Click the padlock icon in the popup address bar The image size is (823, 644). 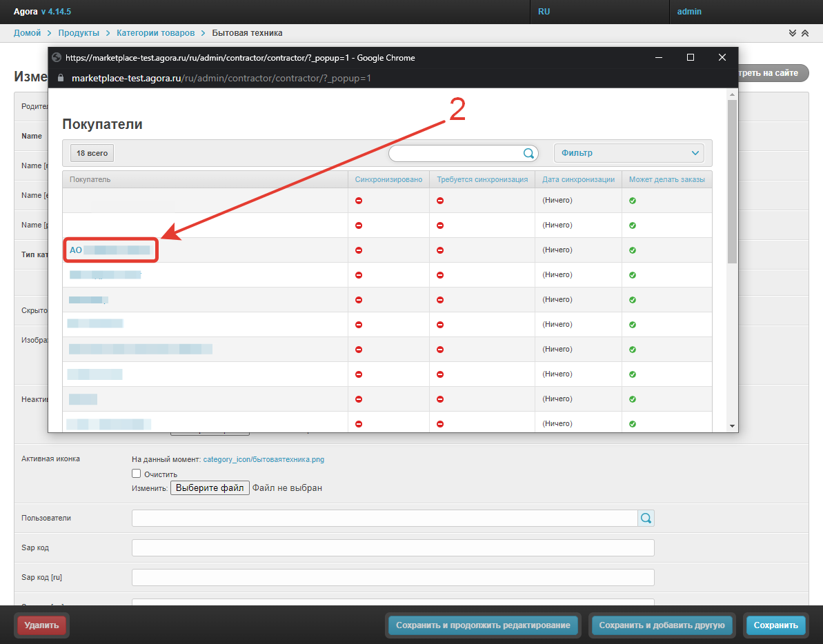(61, 79)
